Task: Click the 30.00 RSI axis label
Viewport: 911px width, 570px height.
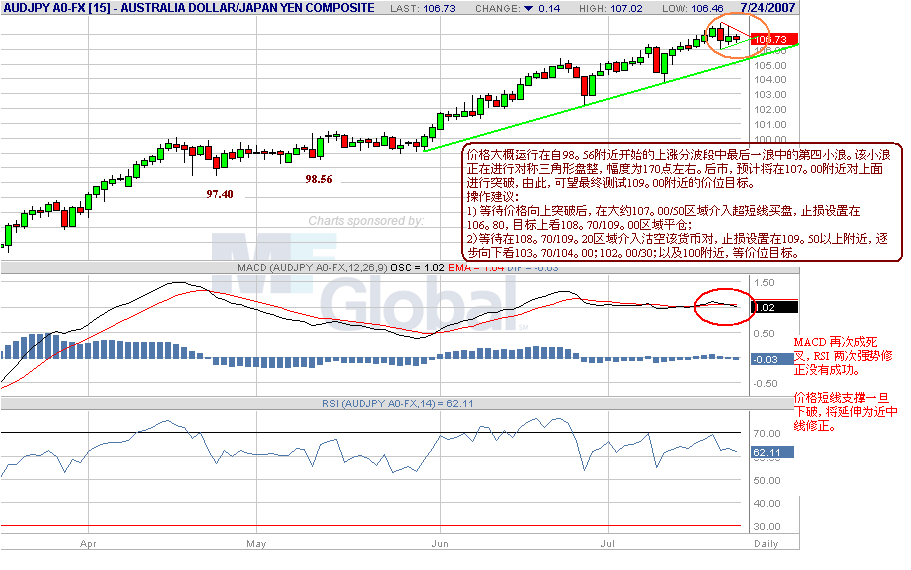Action: point(767,527)
